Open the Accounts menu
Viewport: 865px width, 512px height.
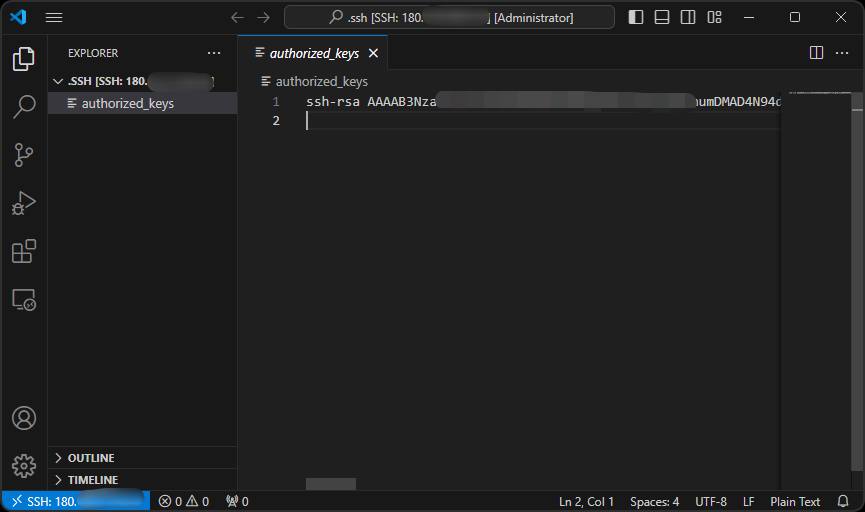tap(24, 418)
